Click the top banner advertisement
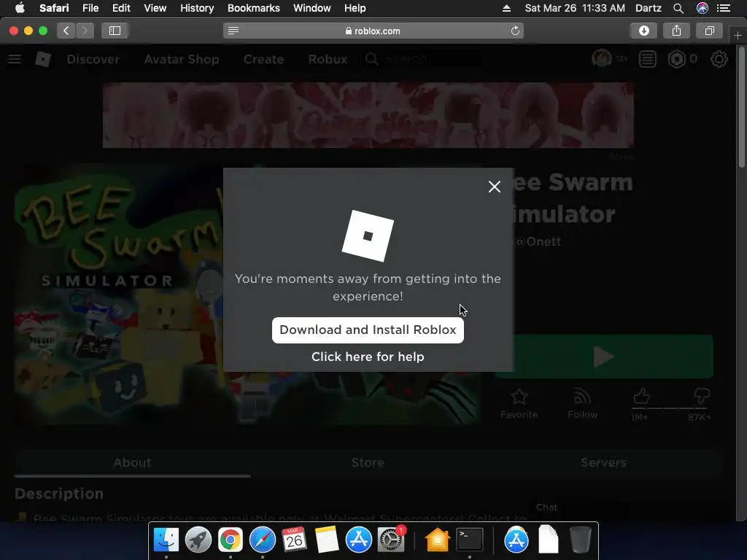The width and height of the screenshot is (747, 560). click(368, 114)
